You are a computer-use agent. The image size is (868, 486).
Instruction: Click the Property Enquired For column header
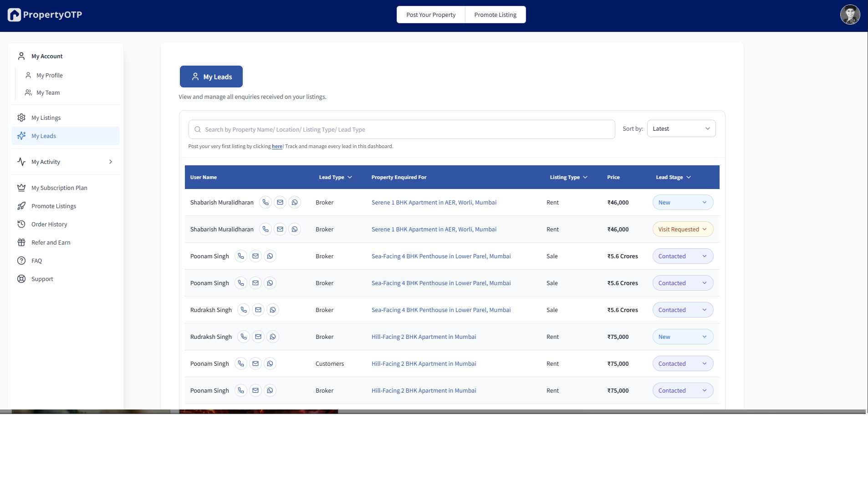point(399,177)
